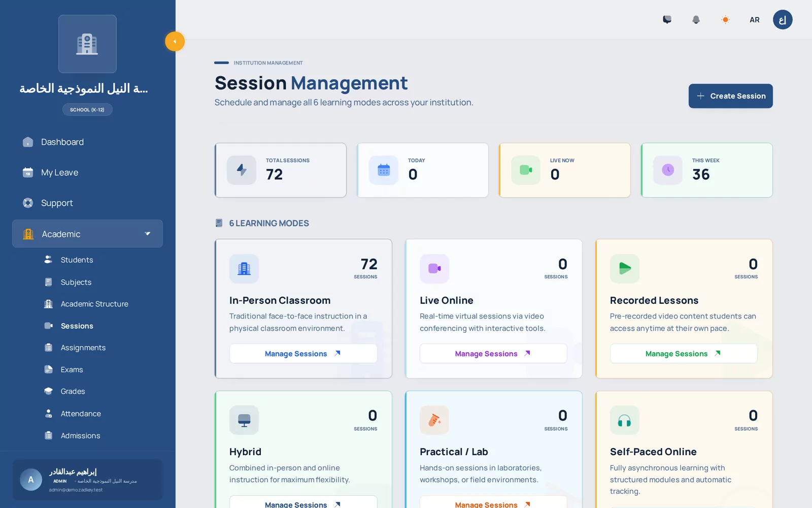Click the Live Online video icon

[x=434, y=269]
